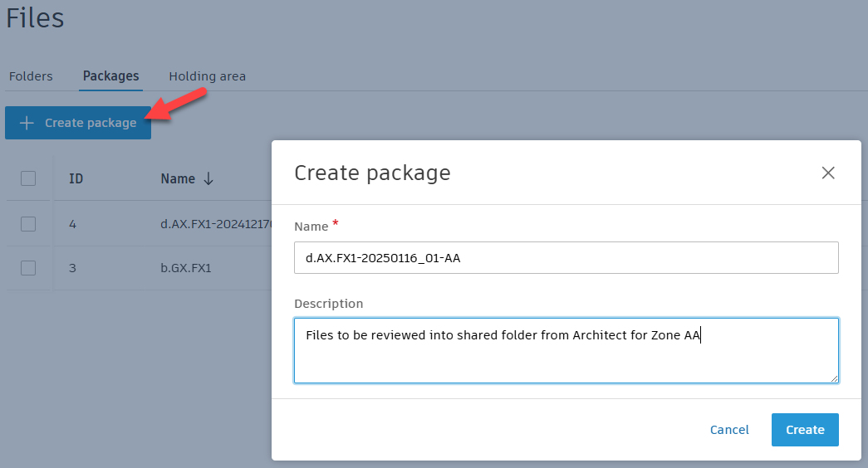This screenshot has width=868, height=468.
Task: Click the Create package button
Action: click(78, 123)
